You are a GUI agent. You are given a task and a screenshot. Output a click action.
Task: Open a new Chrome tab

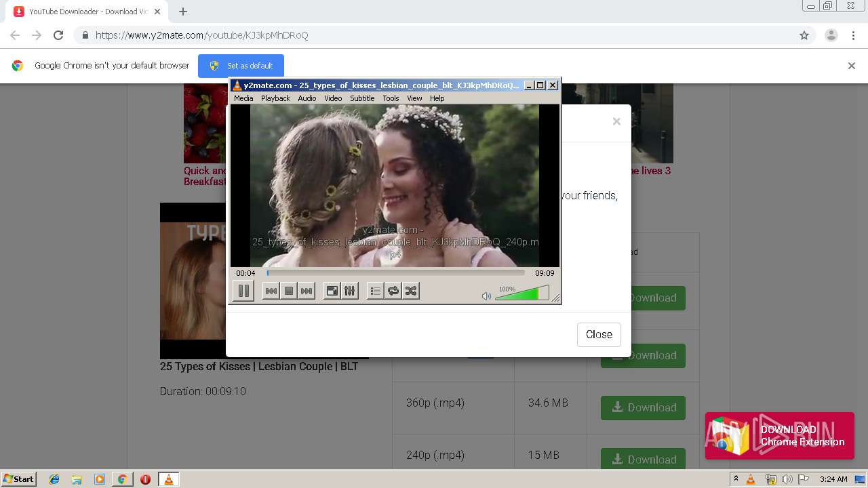click(183, 12)
